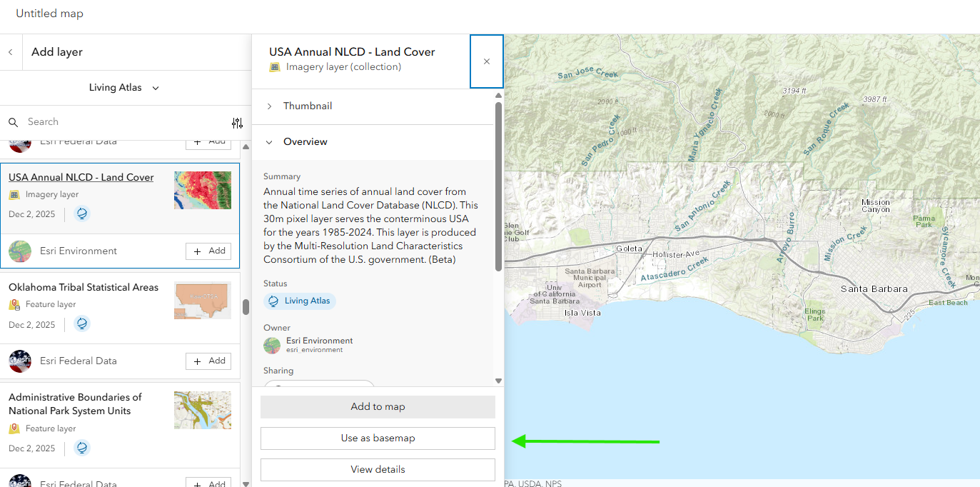
Task: Click the Oklahoma Tribal Statistical Areas thumbnail
Action: coord(202,301)
